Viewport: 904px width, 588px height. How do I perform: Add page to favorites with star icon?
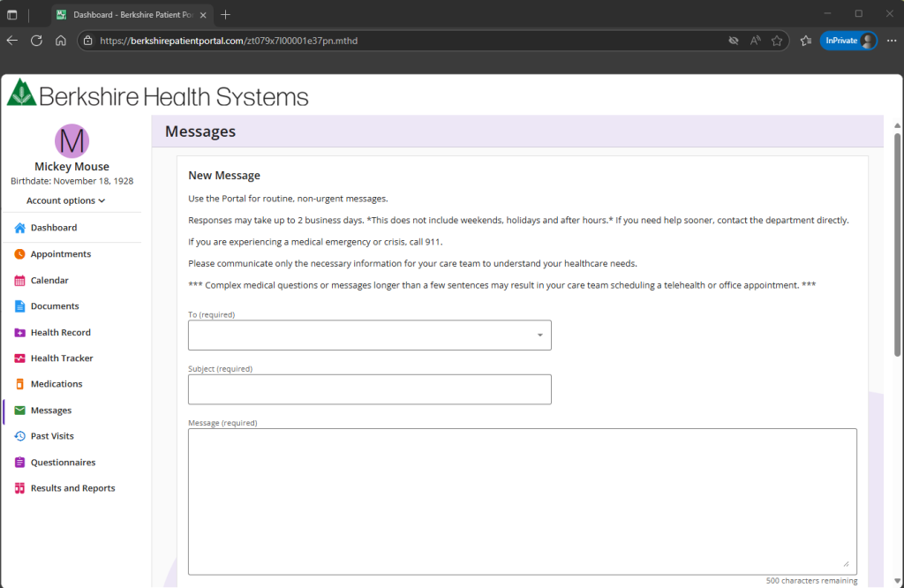pos(777,41)
